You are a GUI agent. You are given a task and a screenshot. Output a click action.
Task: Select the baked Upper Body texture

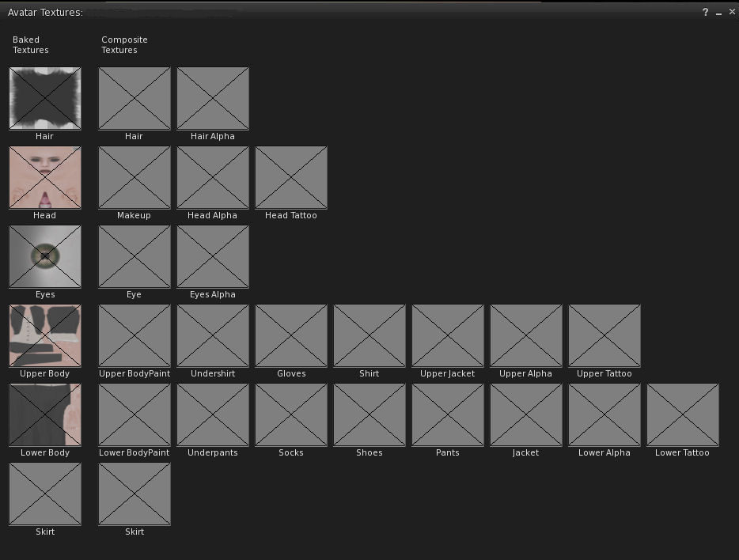point(45,336)
